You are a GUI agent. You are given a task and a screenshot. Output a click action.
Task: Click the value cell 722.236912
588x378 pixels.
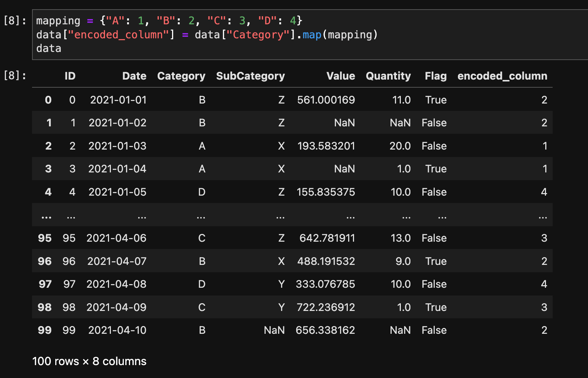coord(326,307)
